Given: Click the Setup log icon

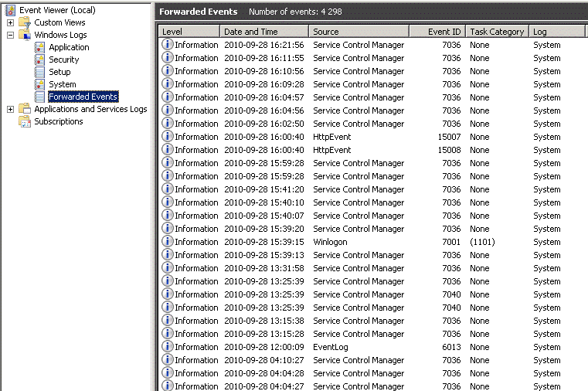Looking at the screenshot, I should tap(39, 72).
